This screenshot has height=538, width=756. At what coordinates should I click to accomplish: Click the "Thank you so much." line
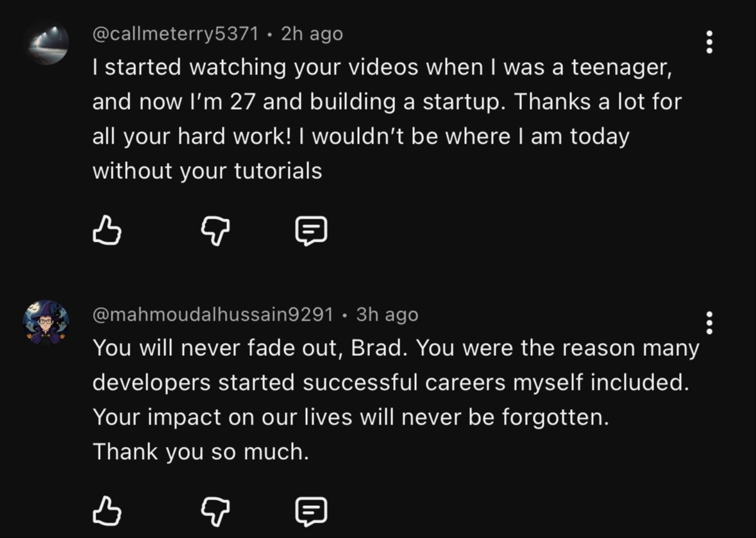pyautogui.click(x=201, y=452)
